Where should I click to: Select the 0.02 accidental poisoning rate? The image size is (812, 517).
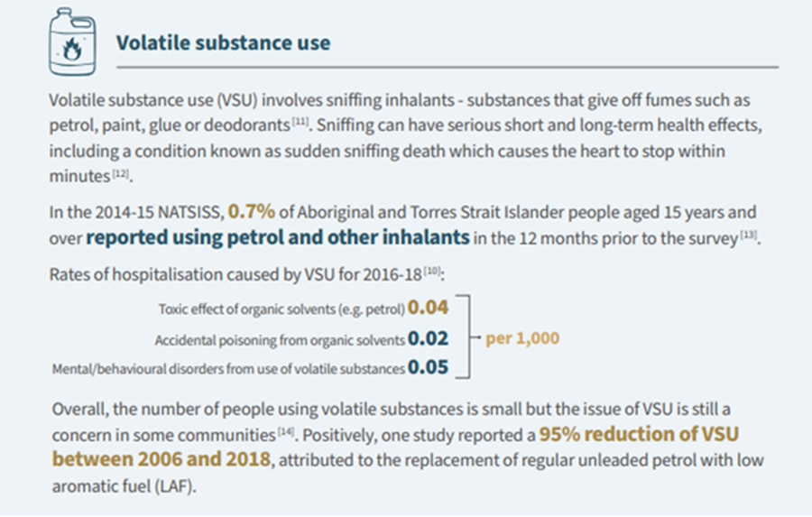point(428,339)
